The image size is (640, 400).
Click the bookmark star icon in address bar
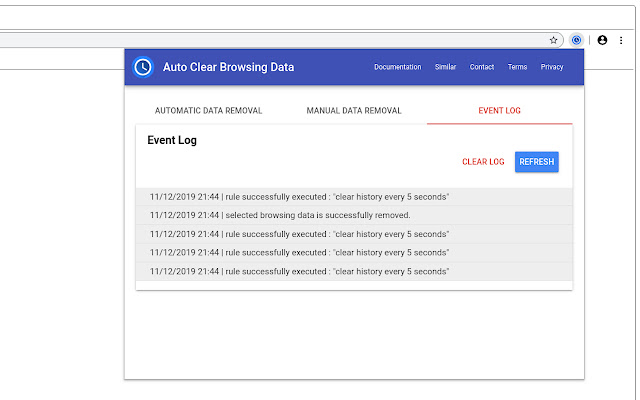553,40
